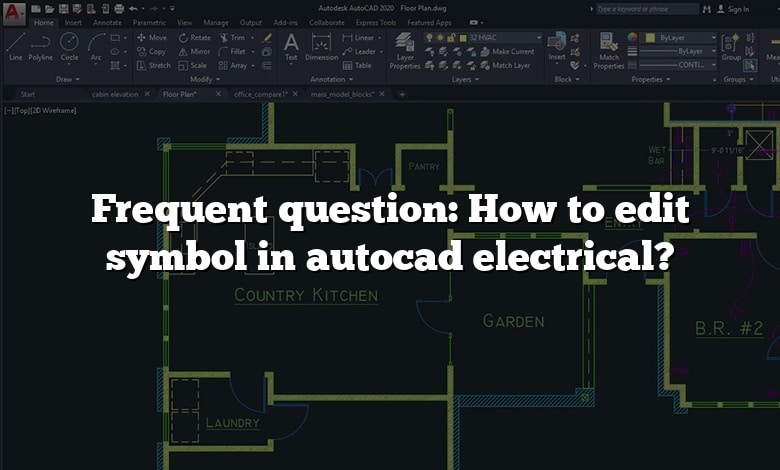Click Open folder icon in quick access toolbar
The image size is (780, 470).
tap(49, 9)
